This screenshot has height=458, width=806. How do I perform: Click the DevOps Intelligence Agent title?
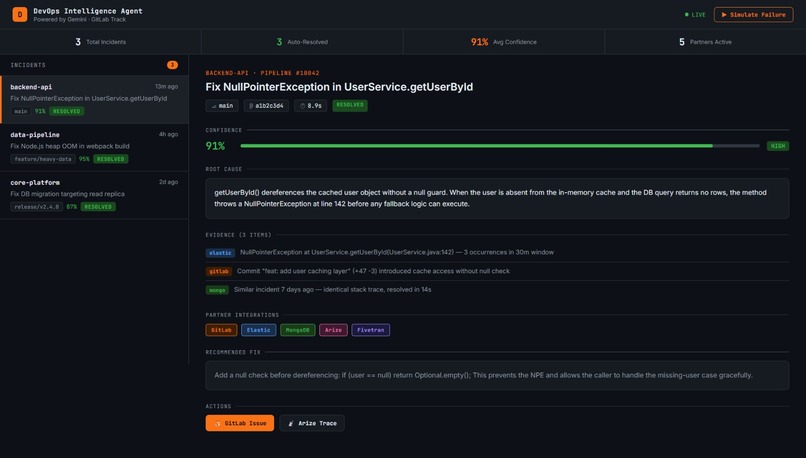(x=88, y=11)
